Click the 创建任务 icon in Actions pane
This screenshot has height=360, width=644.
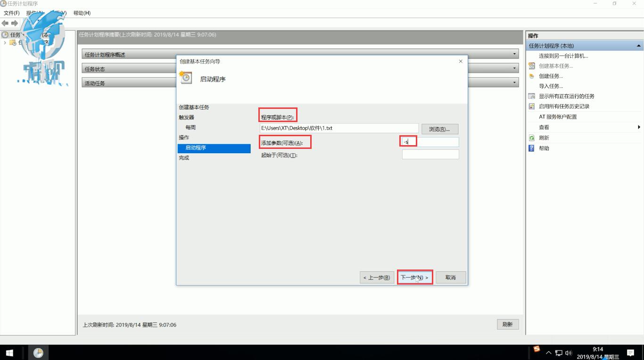532,76
